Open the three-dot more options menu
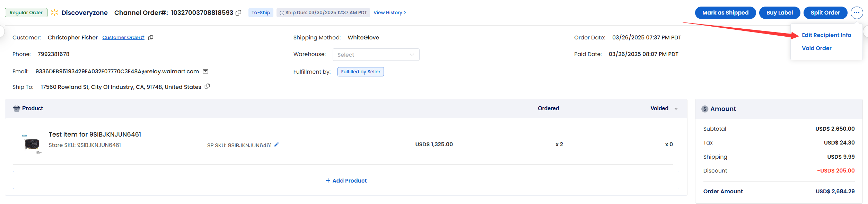Image resolution: width=868 pixels, height=204 pixels. click(857, 13)
